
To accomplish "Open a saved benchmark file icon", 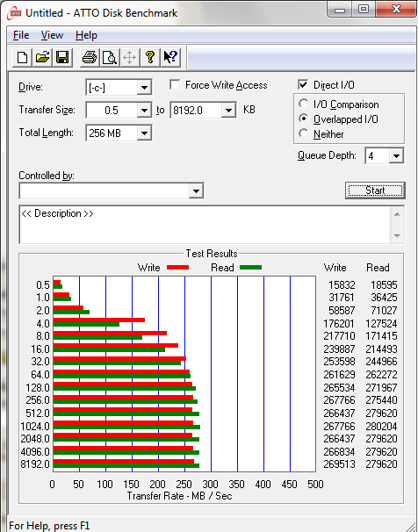I will coord(42,57).
